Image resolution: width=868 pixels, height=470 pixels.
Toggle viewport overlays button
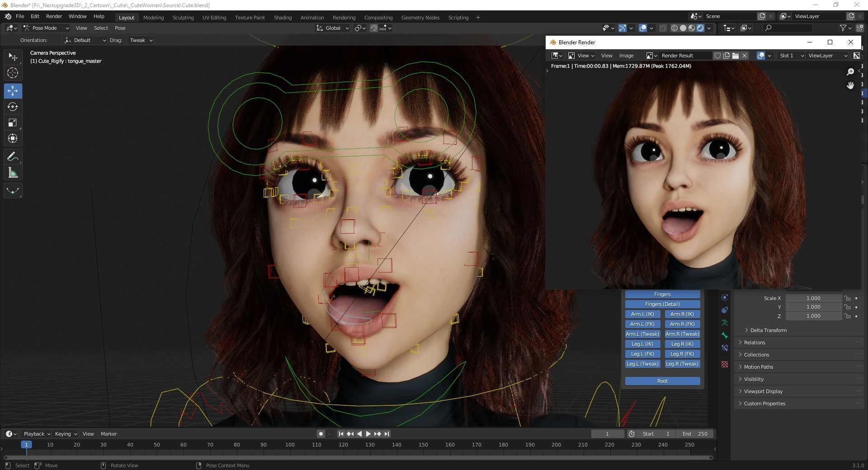(x=643, y=28)
